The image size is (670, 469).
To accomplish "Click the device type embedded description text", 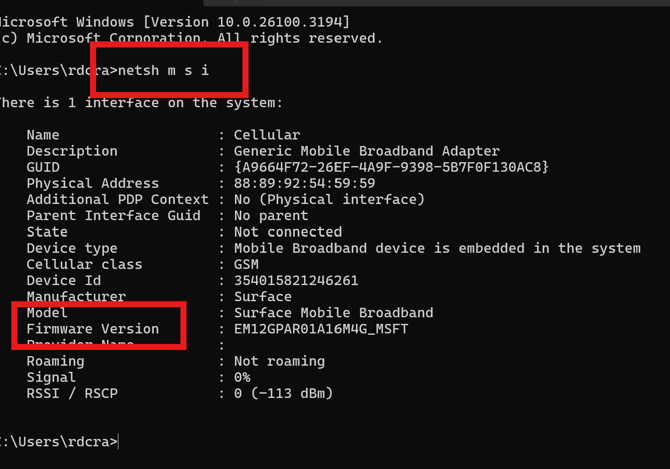I will [437, 248].
